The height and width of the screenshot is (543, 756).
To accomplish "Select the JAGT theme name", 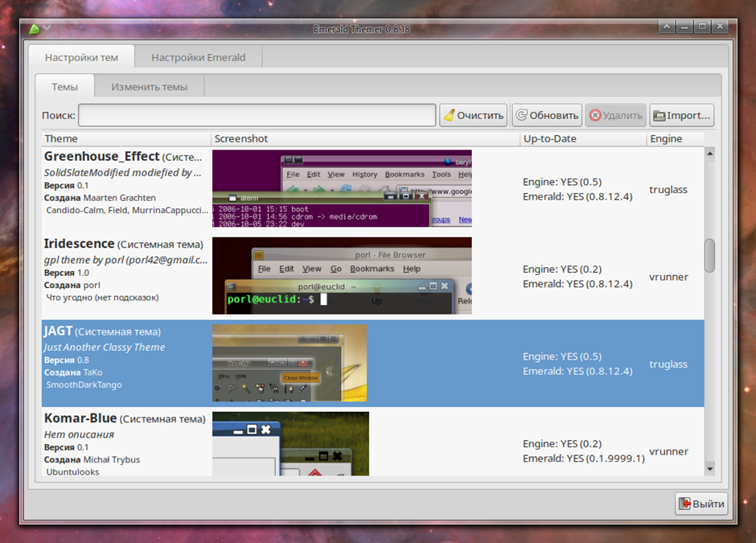I will (59, 331).
